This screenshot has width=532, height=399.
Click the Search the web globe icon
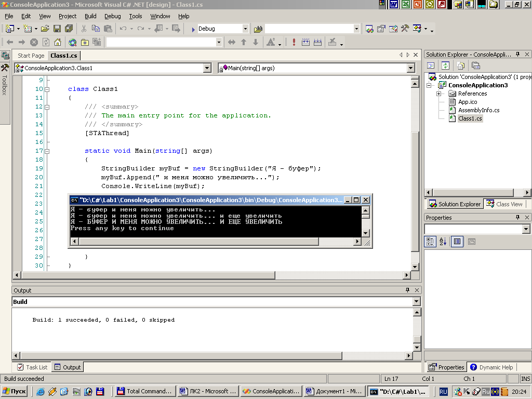[73, 42]
